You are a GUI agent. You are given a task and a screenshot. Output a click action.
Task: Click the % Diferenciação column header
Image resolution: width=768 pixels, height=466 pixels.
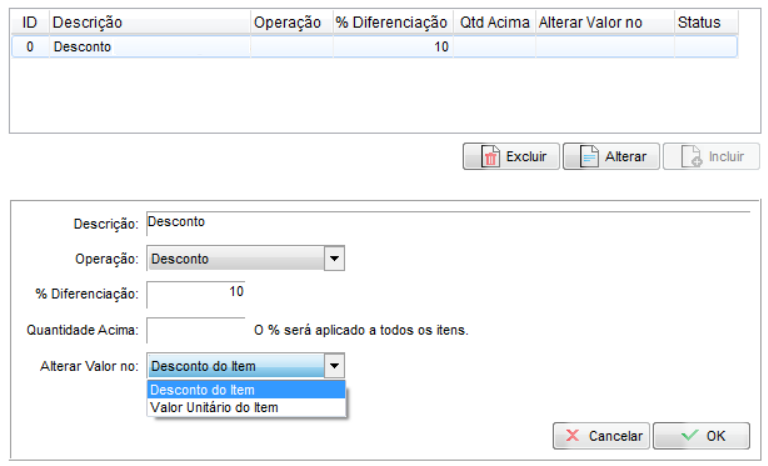click(x=391, y=22)
